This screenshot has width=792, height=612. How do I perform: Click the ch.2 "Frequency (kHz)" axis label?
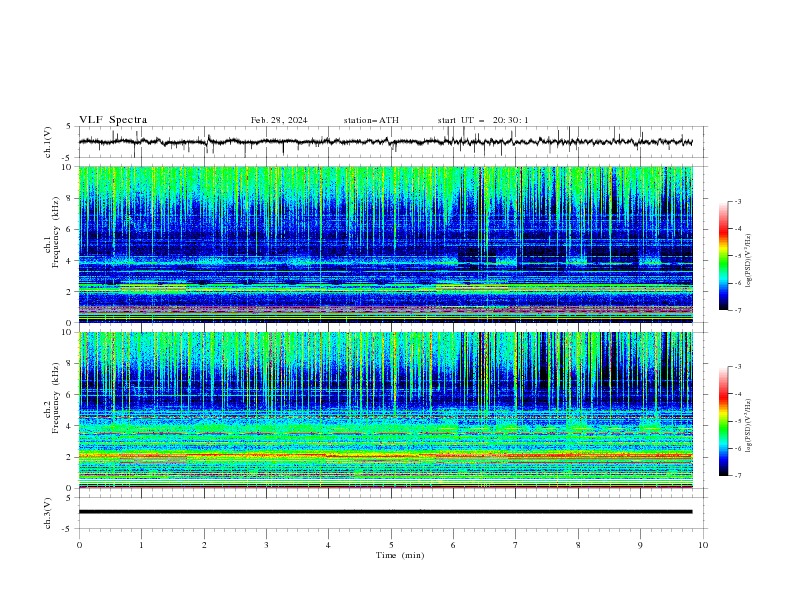[x=54, y=398]
